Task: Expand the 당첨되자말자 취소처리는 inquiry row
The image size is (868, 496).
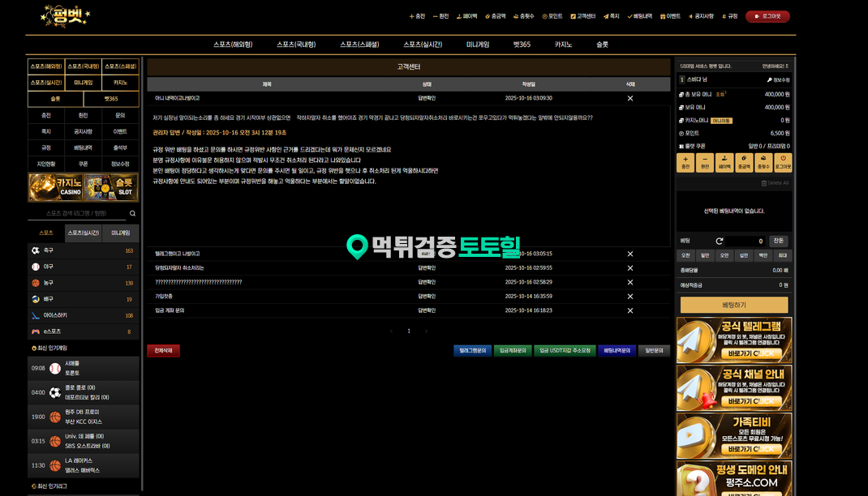Action: [x=180, y=267]
